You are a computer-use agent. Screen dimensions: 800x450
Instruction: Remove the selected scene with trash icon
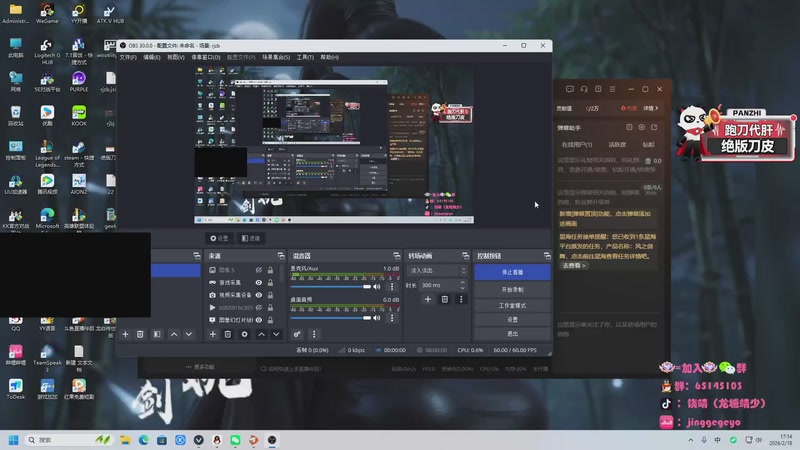[140, 334]
